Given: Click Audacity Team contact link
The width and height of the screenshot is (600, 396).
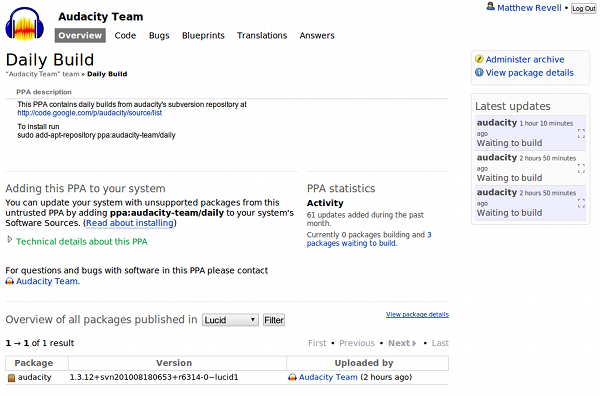Looking at the screenshot, I should click(x=47, y=281).
